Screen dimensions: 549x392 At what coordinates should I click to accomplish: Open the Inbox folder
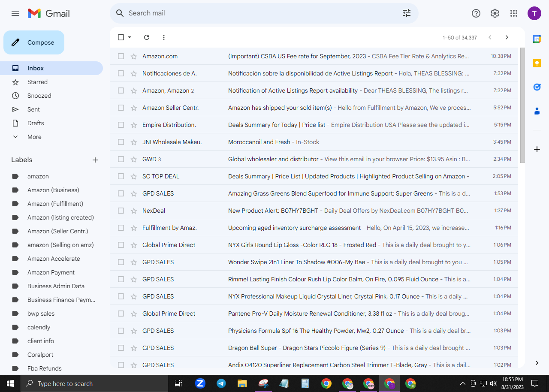point(51,68)
